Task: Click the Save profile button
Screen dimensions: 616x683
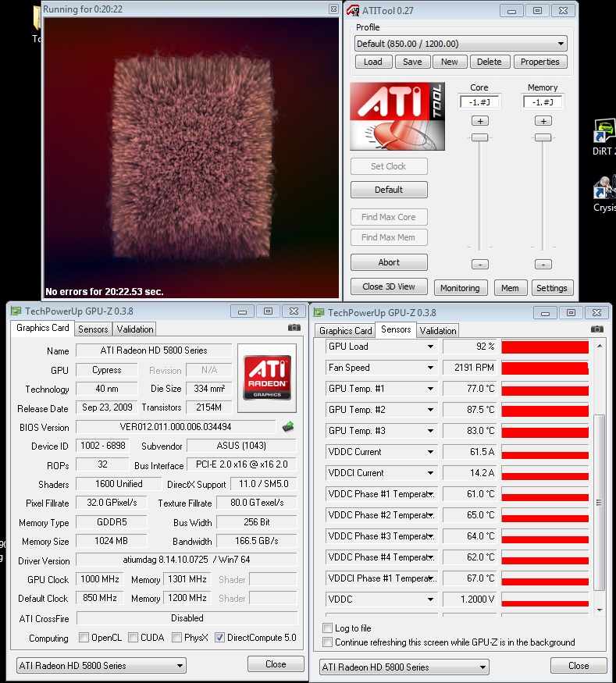Action: point(412,62)
